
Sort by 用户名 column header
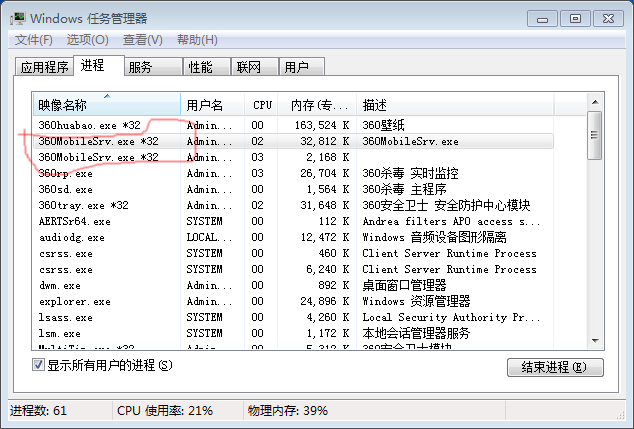click(212, 105)
